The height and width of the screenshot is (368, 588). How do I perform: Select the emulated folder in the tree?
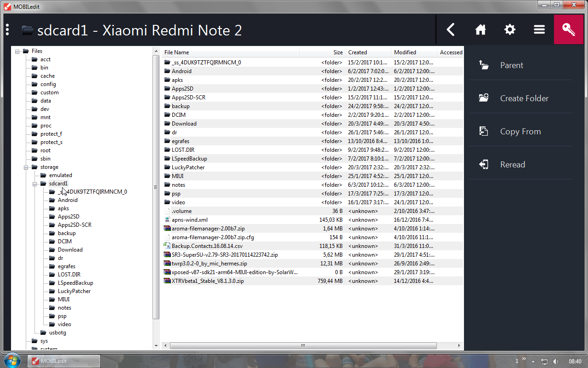point(60,175)
